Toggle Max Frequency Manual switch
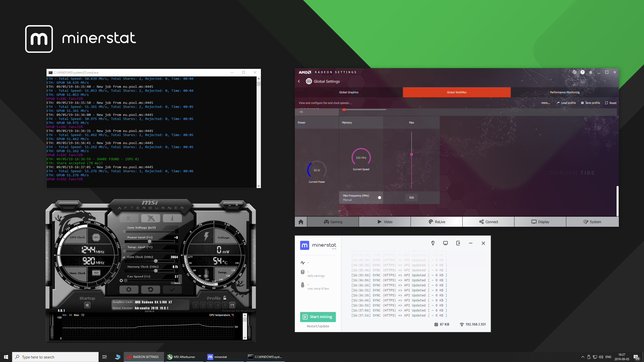This screenshot has height=362, width=644. point(380,198)
